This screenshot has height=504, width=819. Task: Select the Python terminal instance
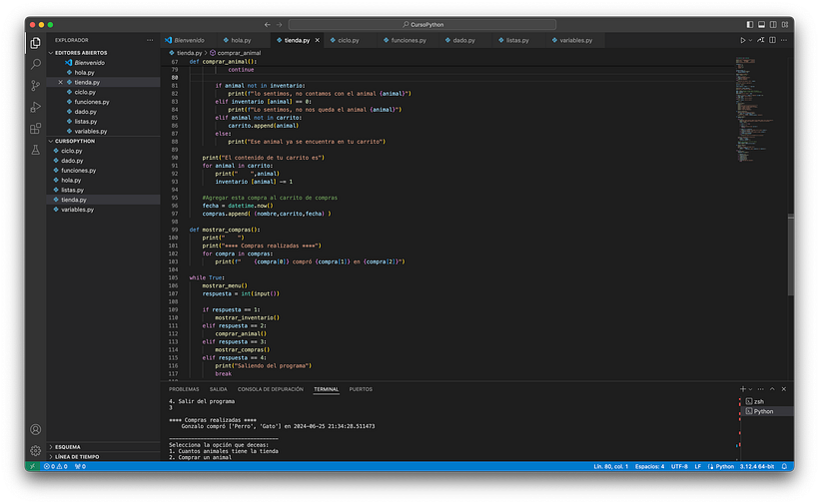tap(767, 411)
